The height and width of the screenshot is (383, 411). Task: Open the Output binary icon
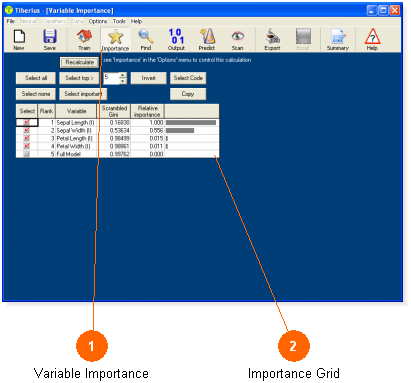(x=176, y=36)
